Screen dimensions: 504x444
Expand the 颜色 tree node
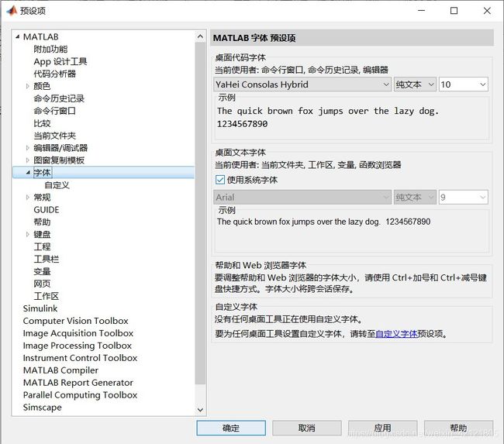pyautogui.click(x=28, y=86)
